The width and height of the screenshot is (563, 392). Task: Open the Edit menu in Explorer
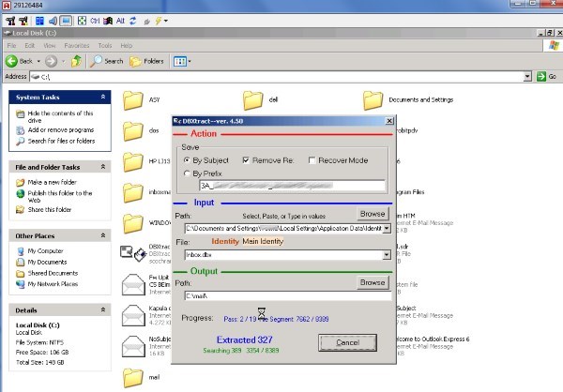pyautogui.click(x=30, y=46)
